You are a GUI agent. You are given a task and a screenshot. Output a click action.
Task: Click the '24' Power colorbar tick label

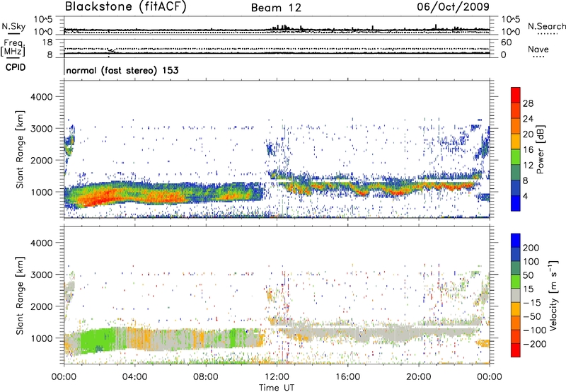pos(528,119)
